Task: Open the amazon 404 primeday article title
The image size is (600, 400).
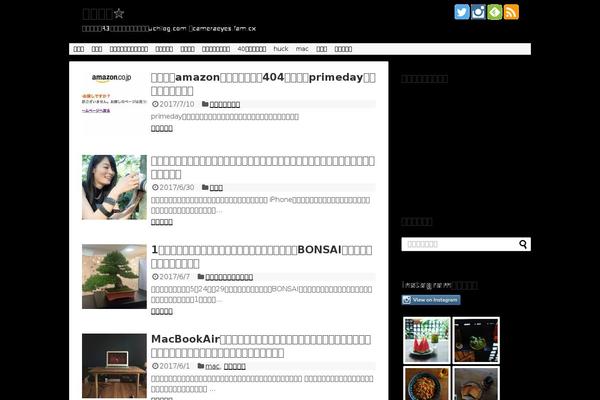Action: (263, 84)
